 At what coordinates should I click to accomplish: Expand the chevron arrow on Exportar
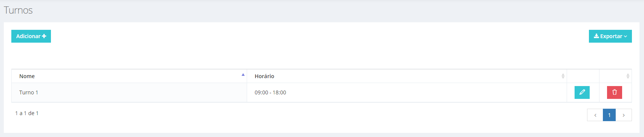click(625, 37)
